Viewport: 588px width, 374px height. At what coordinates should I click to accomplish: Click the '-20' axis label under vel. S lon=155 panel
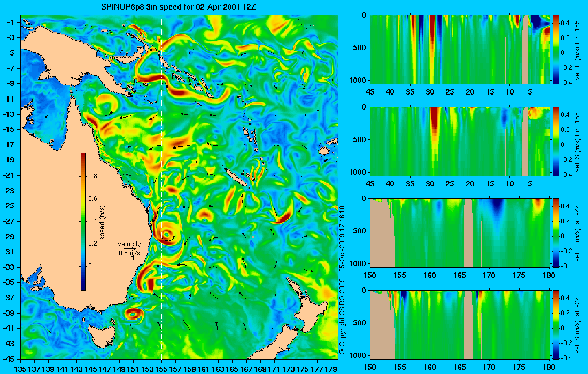[469, 184]
